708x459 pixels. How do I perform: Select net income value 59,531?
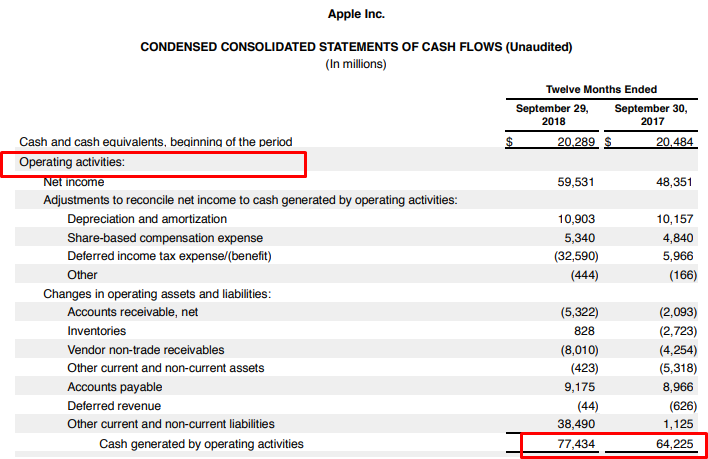(x=576, y=182)
